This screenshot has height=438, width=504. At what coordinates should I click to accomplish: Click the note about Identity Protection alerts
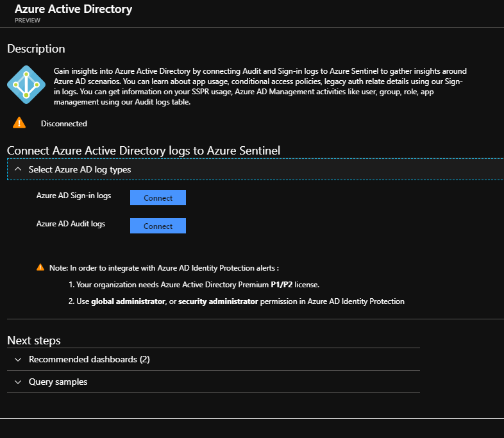point(164,268)
